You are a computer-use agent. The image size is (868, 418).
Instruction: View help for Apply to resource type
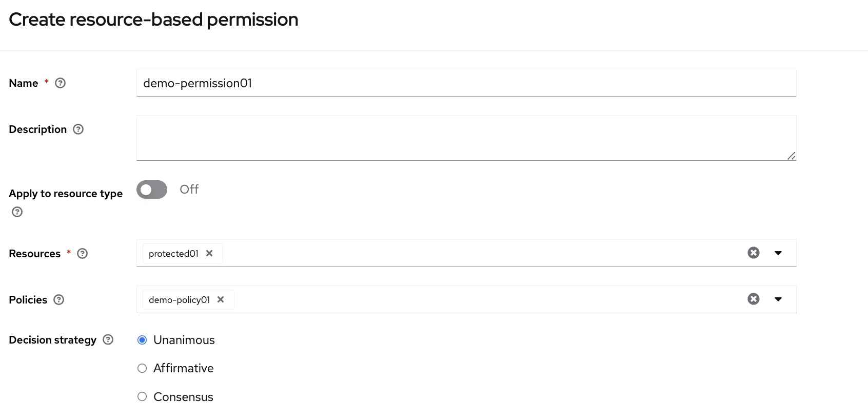(17, 212)
